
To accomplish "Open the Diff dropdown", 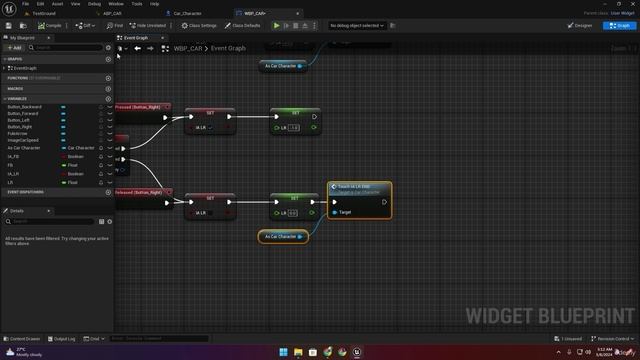I will tap(85, 26).
